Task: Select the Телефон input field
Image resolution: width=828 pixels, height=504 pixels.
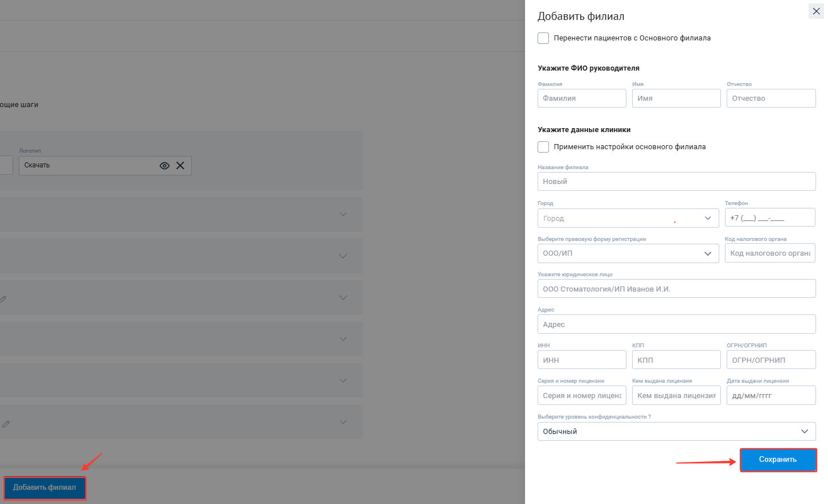Action: (x=769, y=218)
